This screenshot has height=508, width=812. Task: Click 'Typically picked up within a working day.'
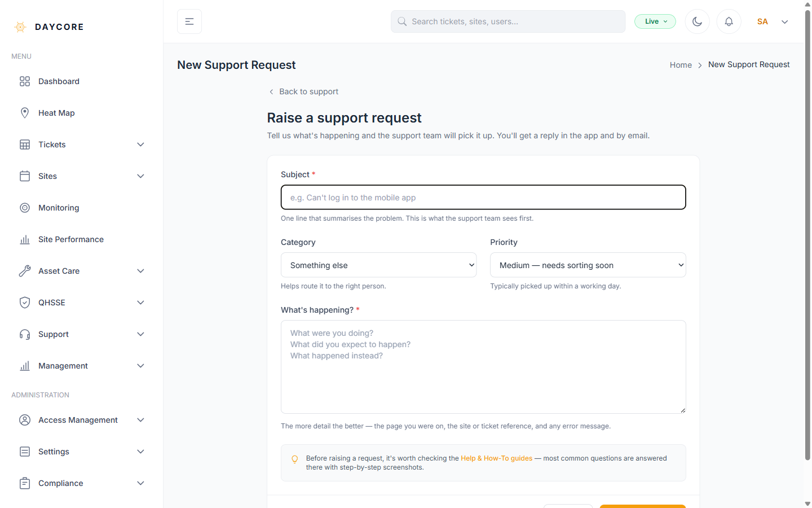[555, 286]
